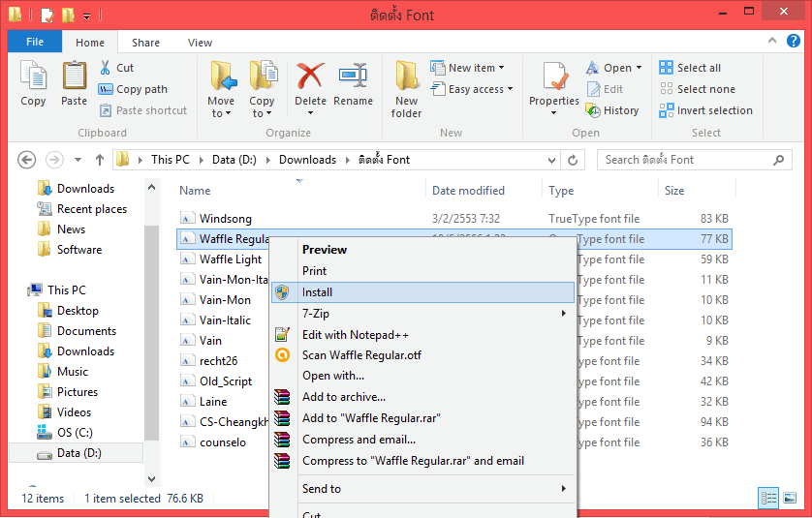Open the address bar history dropdown

pyautogui.click(x=551, y=160)
